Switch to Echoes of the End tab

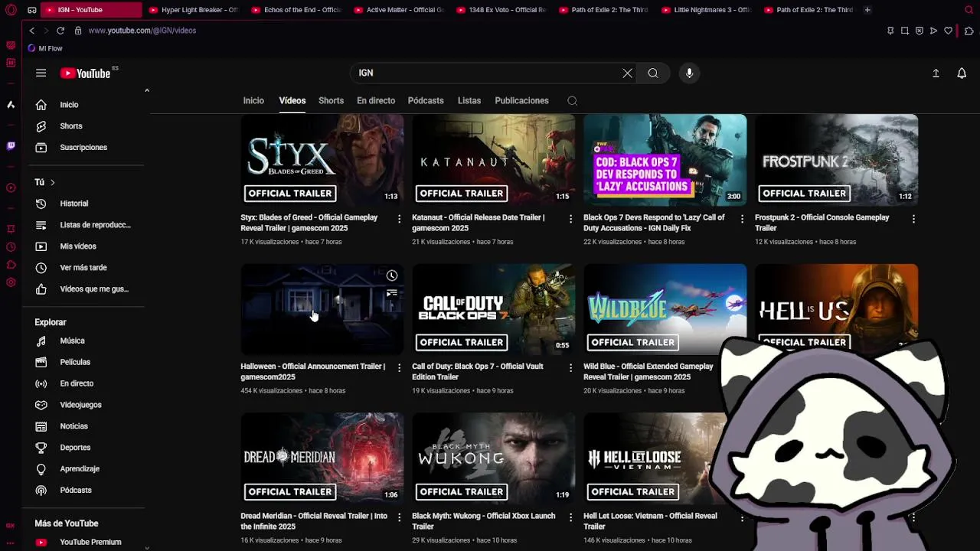296,10
